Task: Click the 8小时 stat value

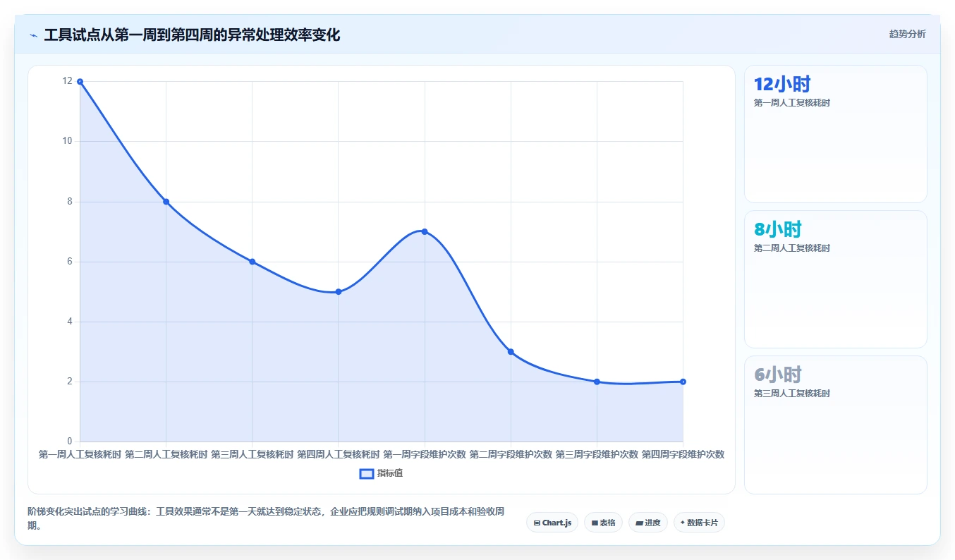Action: (x=778, y=229)
